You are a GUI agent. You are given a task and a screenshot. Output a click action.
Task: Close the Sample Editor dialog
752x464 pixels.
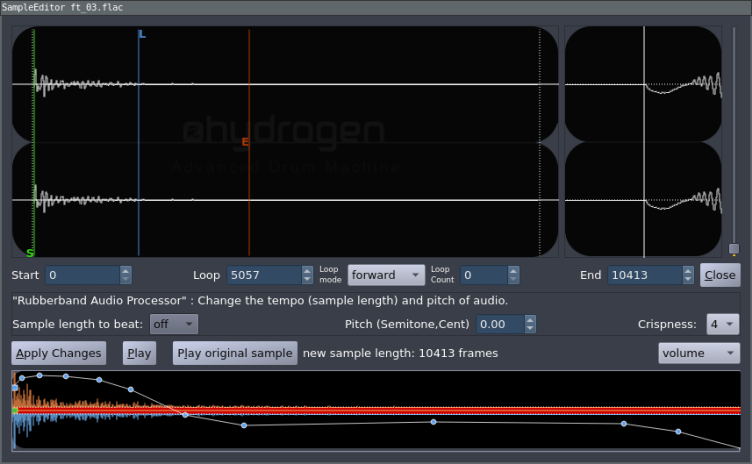click(719, 275)
